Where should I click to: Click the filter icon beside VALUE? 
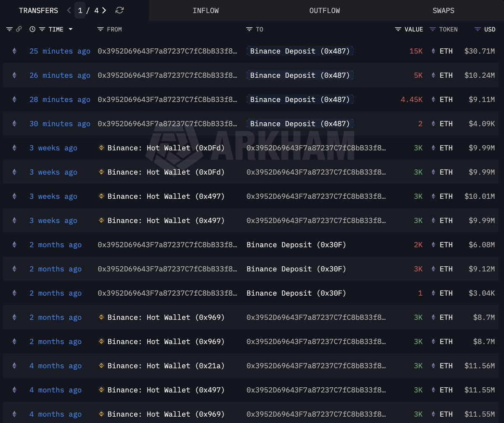pyautogui.click(x=398, y=29)
